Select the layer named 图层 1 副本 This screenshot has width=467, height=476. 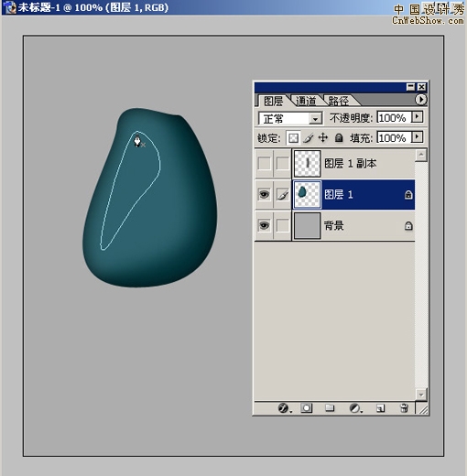(x=350, y=163)
